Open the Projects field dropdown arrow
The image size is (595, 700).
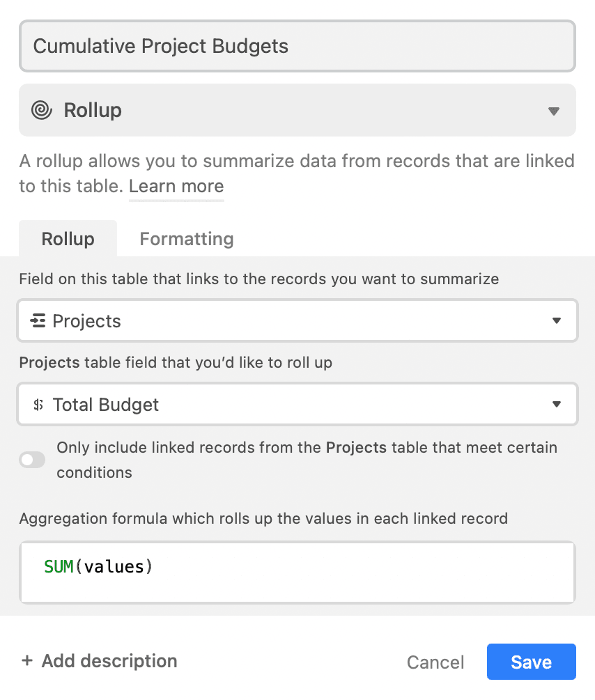coord(557,320)
